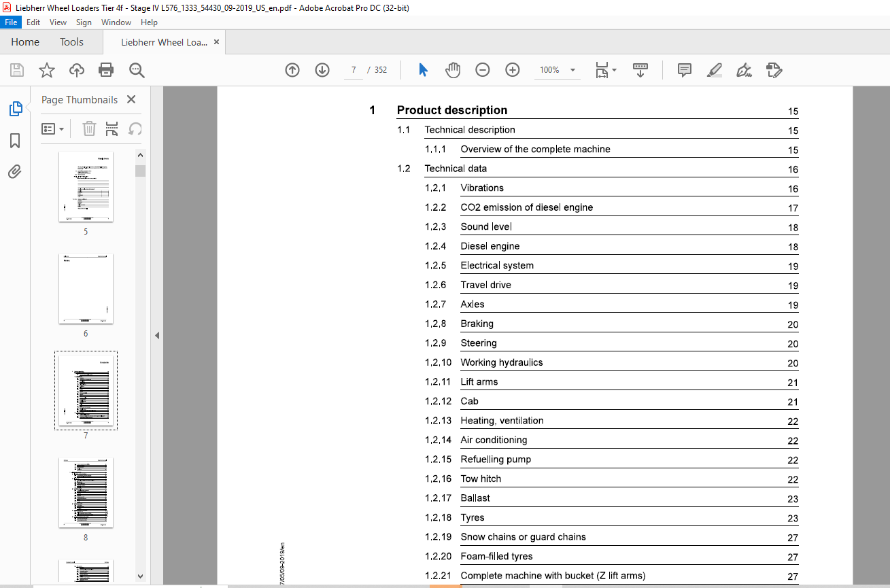The image size is (890, 588).
Task: Open the Bookmarks sidebar panel
Action: point(15,141)
